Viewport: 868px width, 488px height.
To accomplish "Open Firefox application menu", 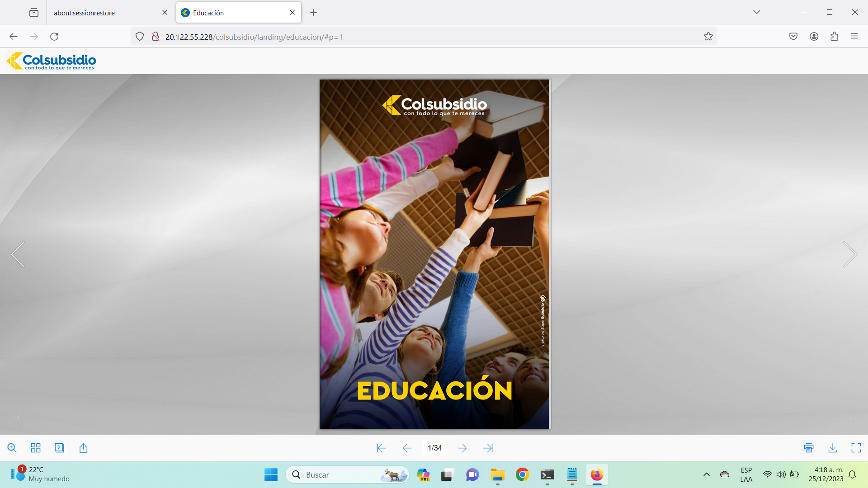I will tap(854, 37).
